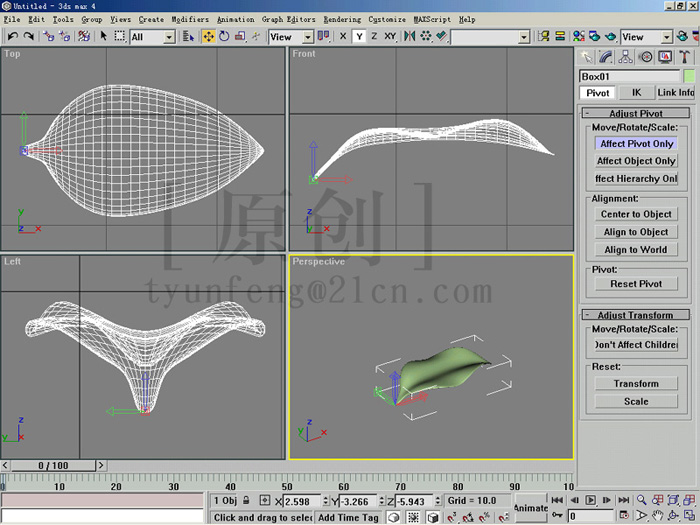The height and width of the screenshot is (525, 700).
Task: Toggle the 3D Snap magnet
Action: click(451, 517)
